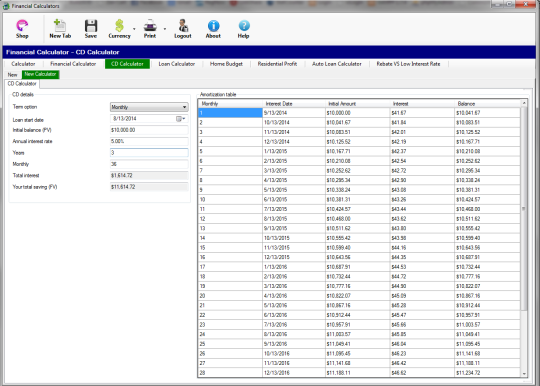This screenshot has width=540, height=386.
Task: Click the table scrollbar down arrow
Action: pos(524,374)
